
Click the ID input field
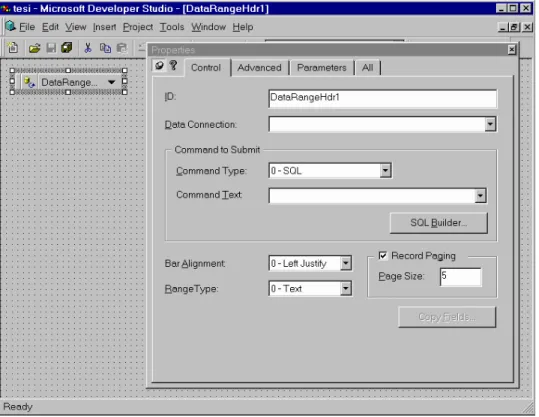point(383,99)
